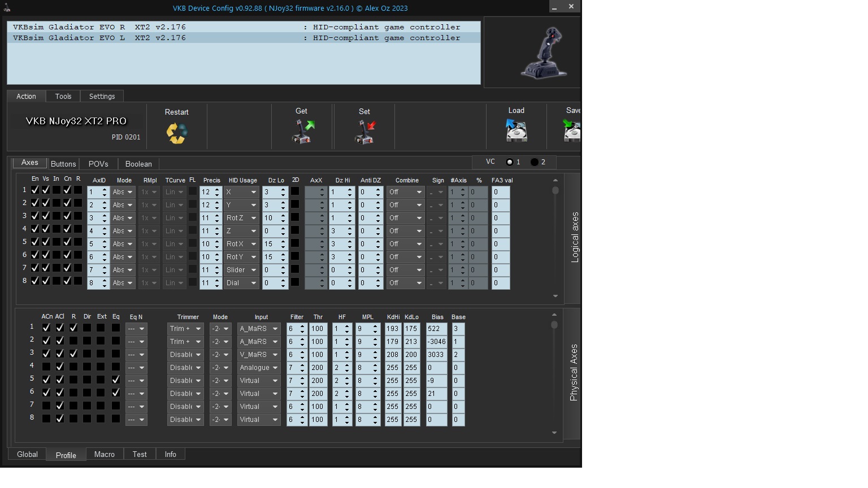This screenshot has height=488, width=868.
Task: Open physical Mode dropdown for axis 6
Action: pos(220,394)
